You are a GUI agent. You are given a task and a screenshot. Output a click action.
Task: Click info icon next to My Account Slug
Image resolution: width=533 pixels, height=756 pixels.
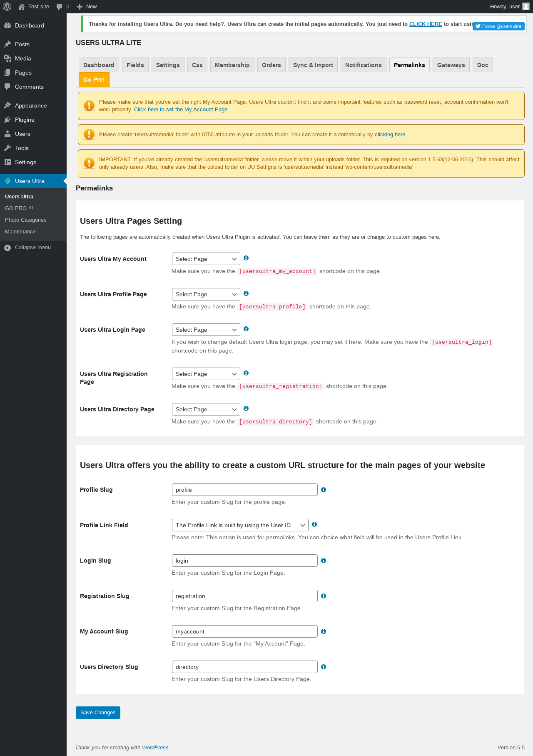pos(324,631)
